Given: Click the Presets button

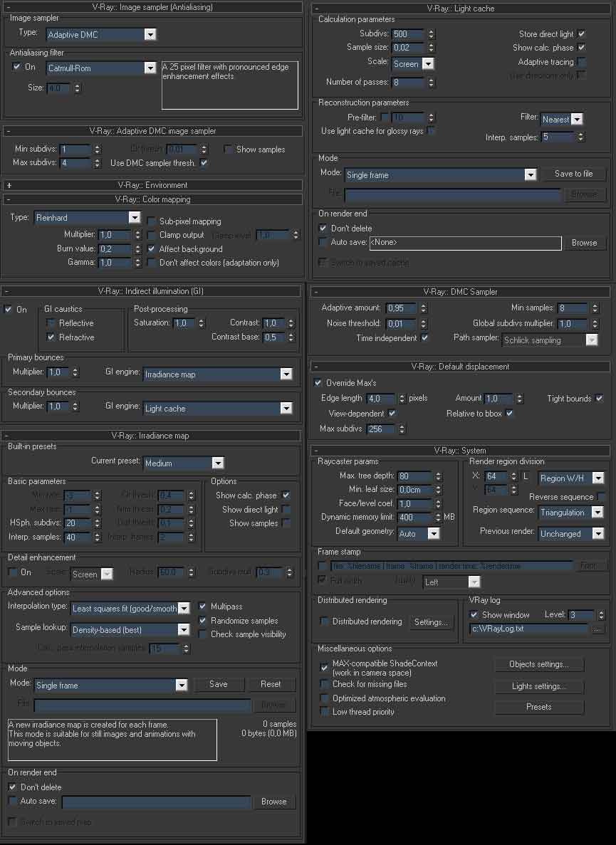Looking at the screenshot, I should pos(539,707).
